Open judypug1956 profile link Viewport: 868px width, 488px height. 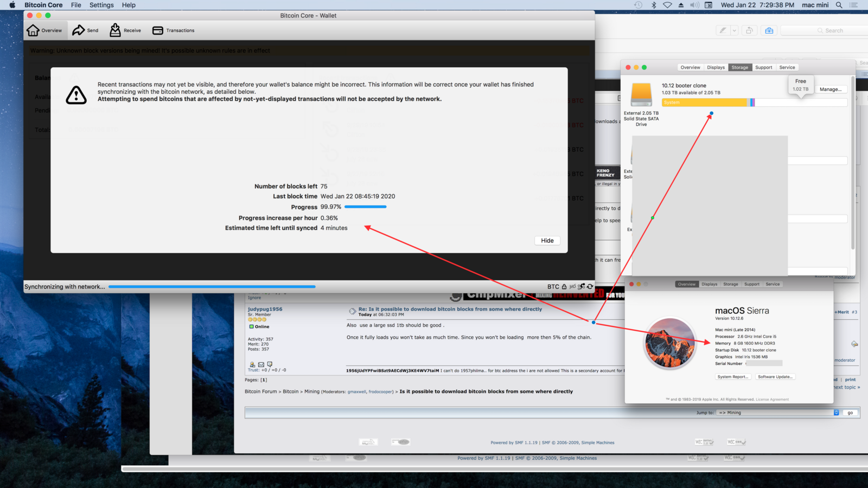point(265,309)
